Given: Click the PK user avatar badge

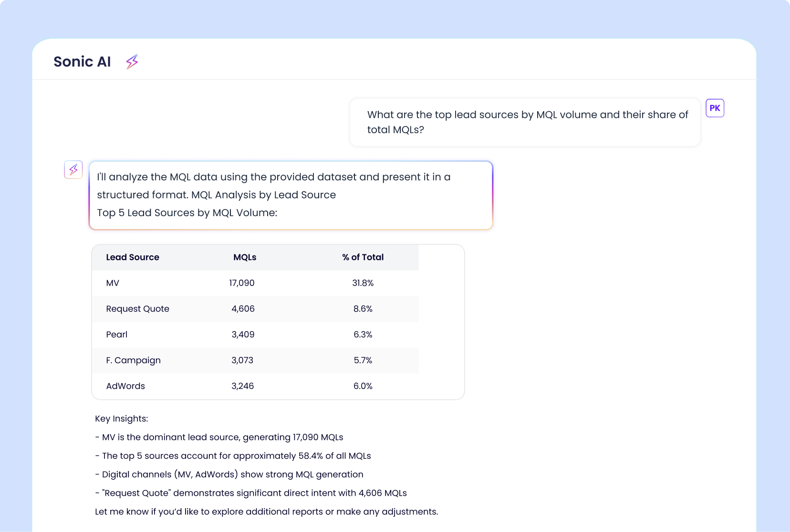Looking at the screenshot, I should [715, 108].
